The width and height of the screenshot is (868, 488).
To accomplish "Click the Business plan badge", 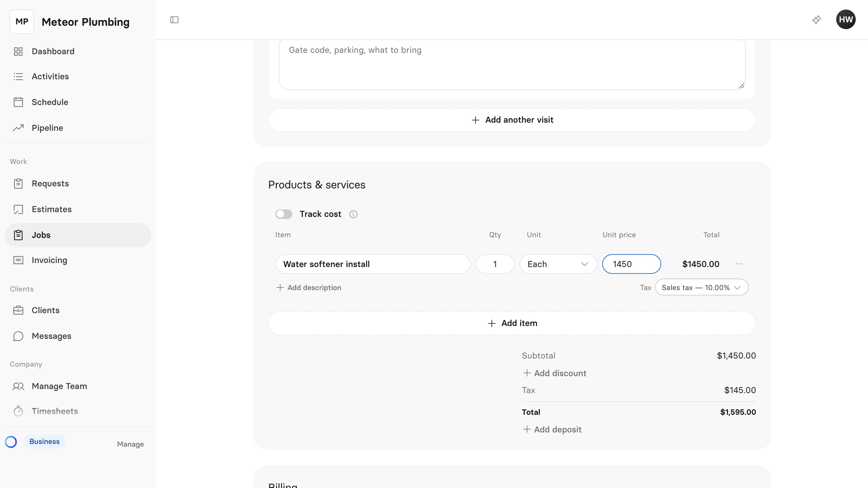I will pos(44,442).
